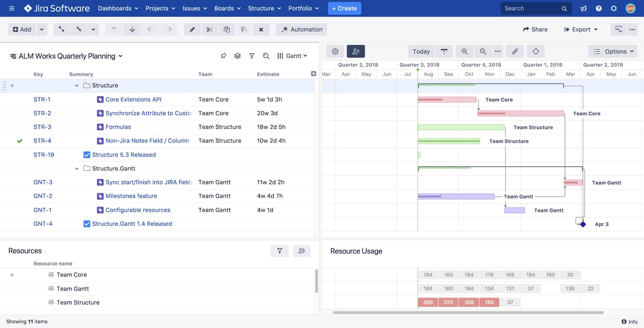The height and width of the screenshot is (328, 644).
Task: Zoom in on the Gantt timeline
Action: click(x=464, y=51)
